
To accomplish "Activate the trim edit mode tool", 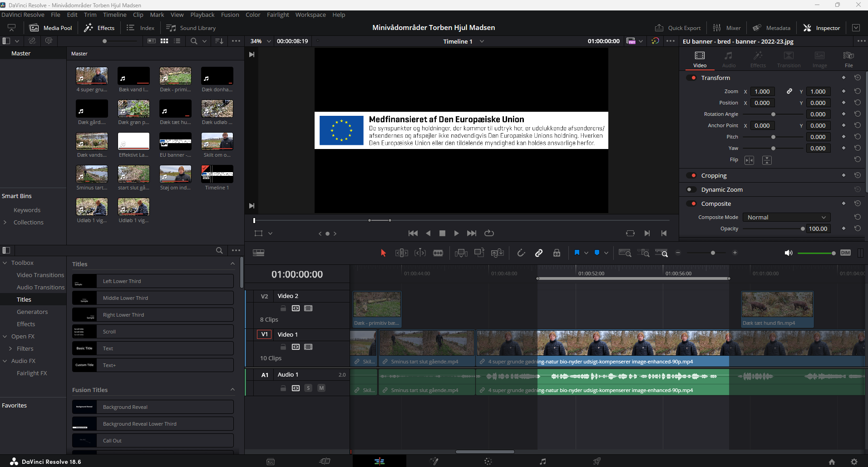I will click(x=402, y=253).
